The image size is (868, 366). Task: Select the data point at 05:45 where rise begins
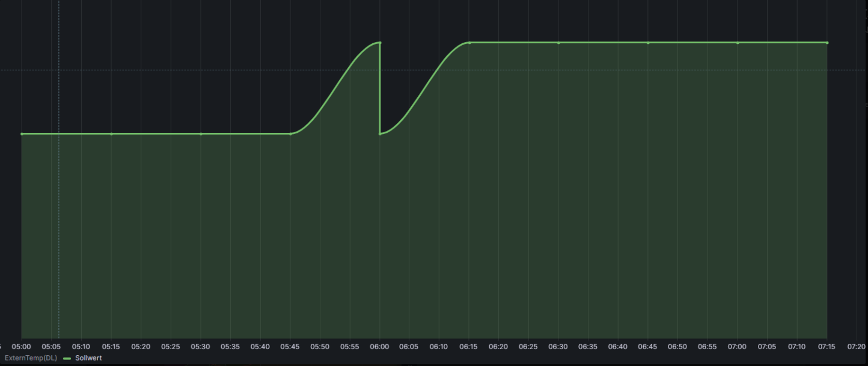point(290,134)
